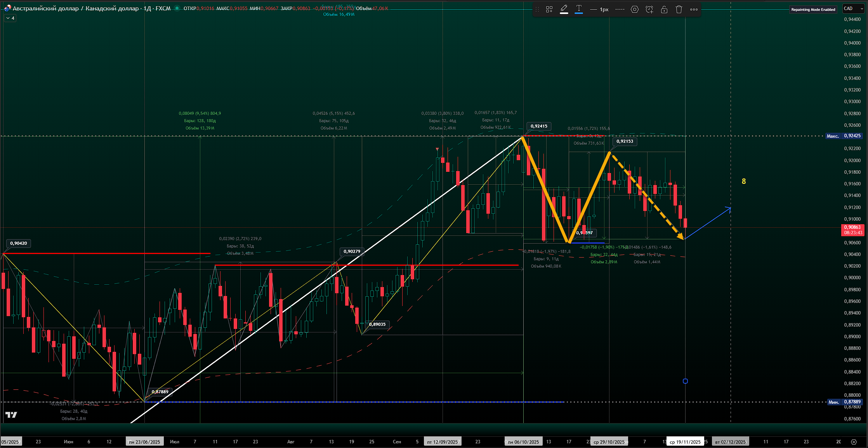
Task: Click the 1Д timeframe label in the chart header
Action: pyautogui.click(x=147, y=8)
